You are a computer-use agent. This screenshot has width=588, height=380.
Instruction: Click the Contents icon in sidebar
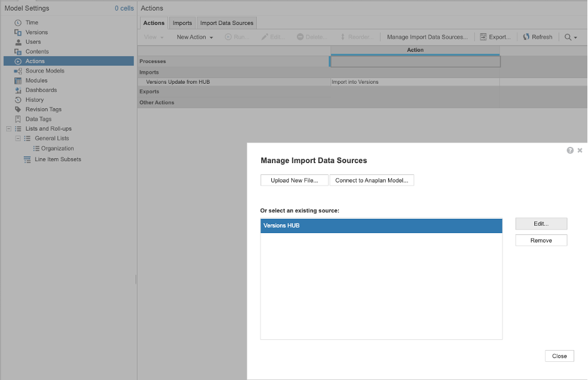17,52
